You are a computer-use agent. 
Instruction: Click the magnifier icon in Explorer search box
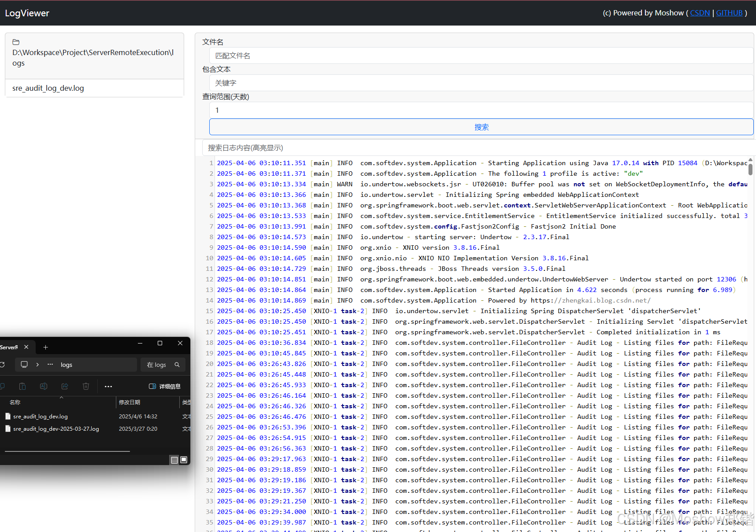coord(177,365)
